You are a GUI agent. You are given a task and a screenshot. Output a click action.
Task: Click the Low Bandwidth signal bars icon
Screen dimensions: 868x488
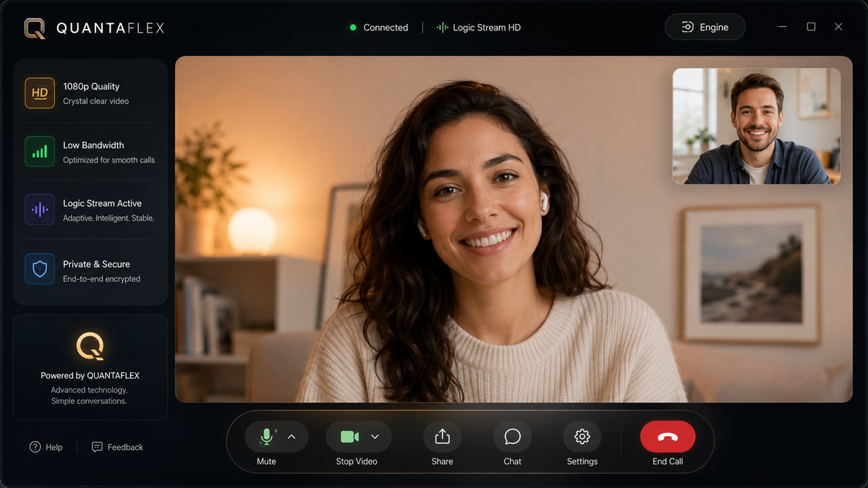click(40, 152)
